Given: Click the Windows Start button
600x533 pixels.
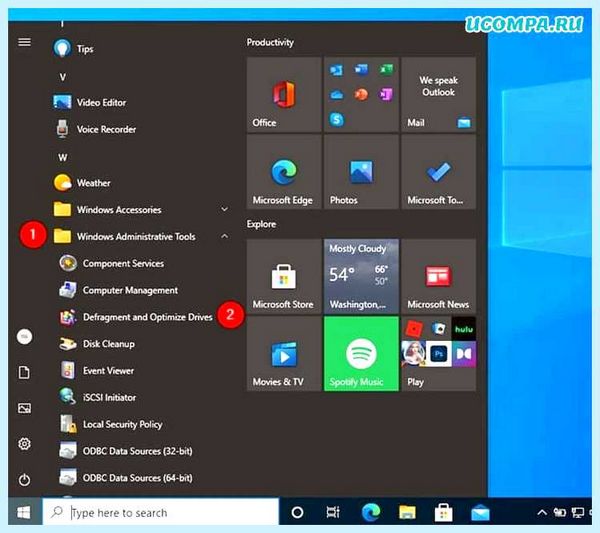Looking at the screenshot, I should (x=24, y=512).
